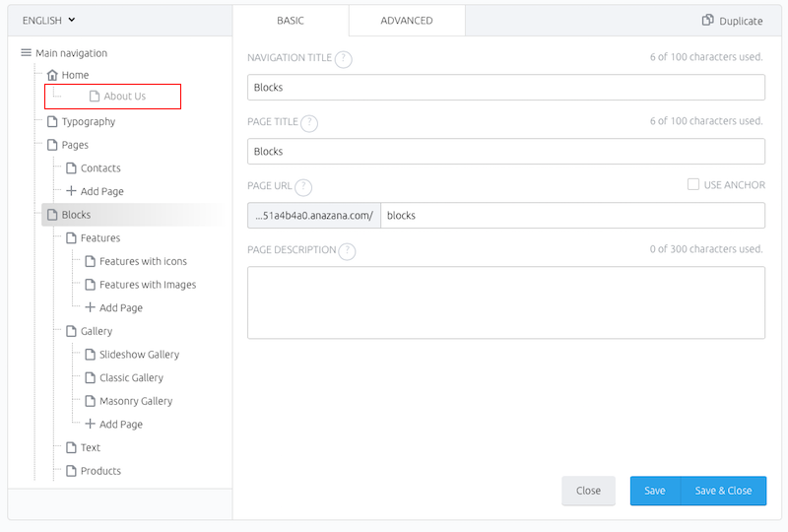Open the Page Description help icon
The width and height of the screenshot is (788, 532).
347,251
